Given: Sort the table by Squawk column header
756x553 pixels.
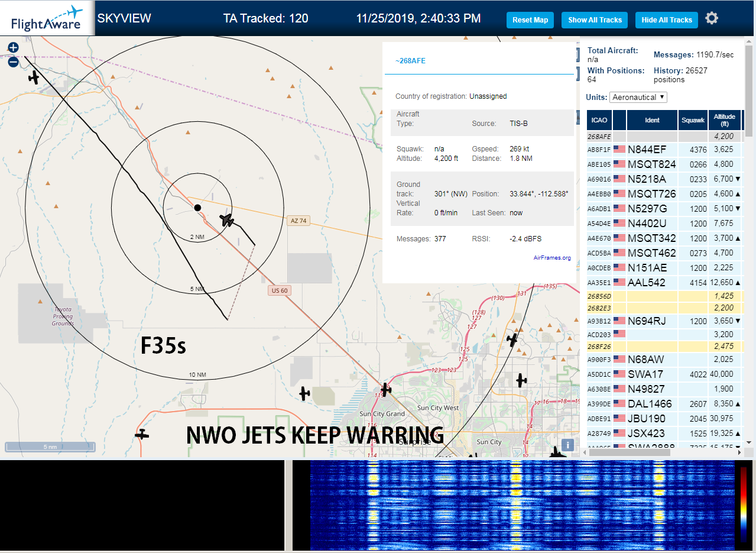Looking at the screenshot, I should point(693,120).
